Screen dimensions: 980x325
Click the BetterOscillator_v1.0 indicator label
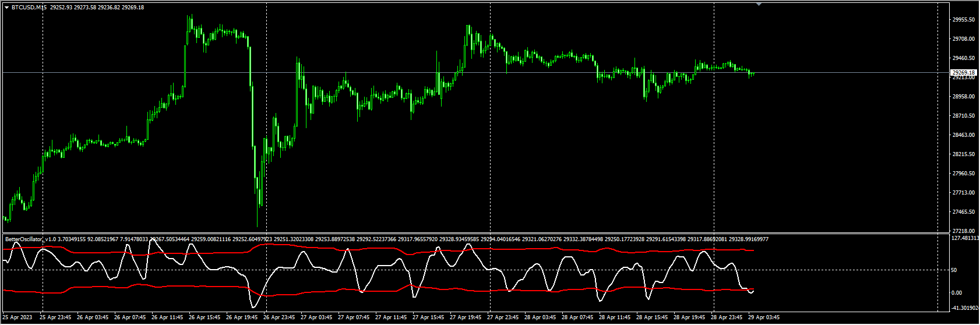31,239
